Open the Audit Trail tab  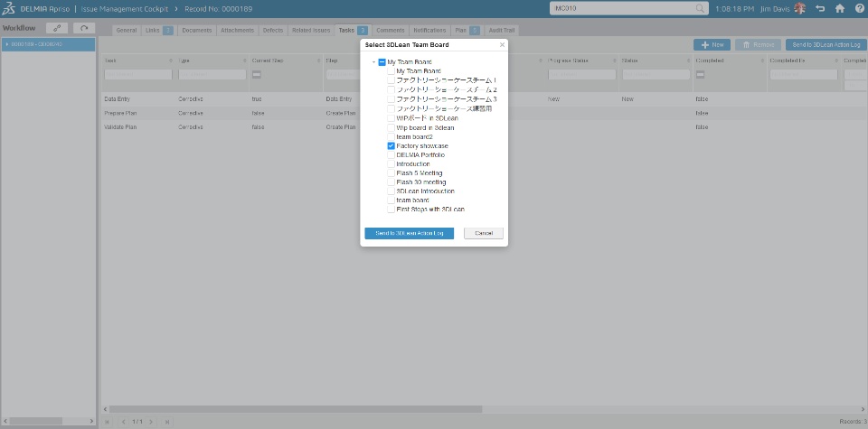pos(502,31)
